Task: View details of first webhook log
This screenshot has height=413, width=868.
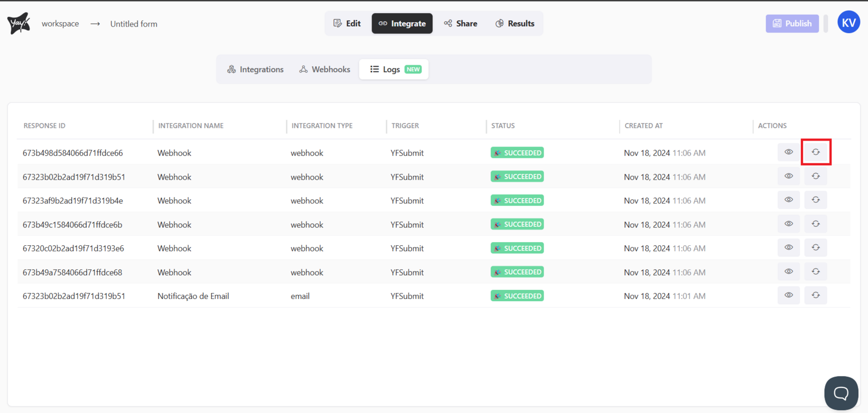Action: [x=788, y=153]
